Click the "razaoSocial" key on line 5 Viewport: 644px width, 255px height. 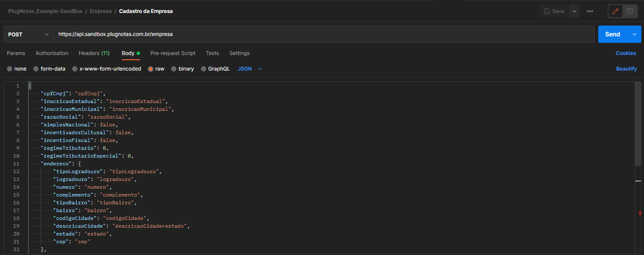[x=61, y=117]
